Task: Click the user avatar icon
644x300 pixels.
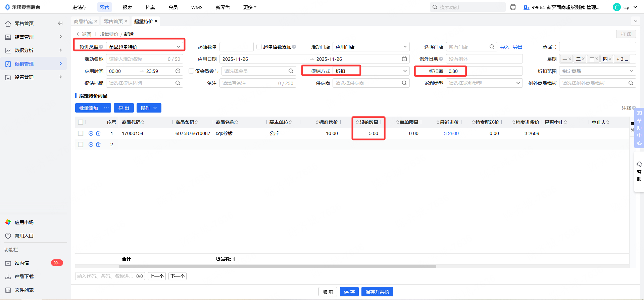Action: (x=617, y=7)
